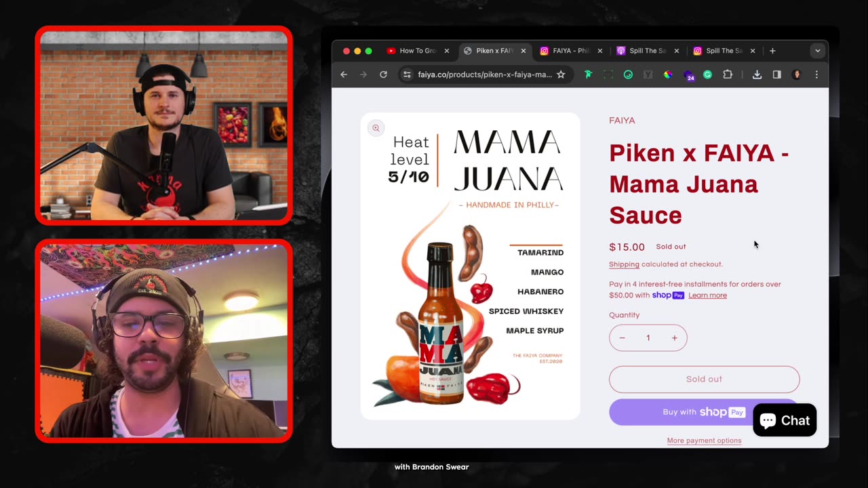Open the extension with 24 badge
868x488 pixels.
pyautogui.click(x=688, y=75)
